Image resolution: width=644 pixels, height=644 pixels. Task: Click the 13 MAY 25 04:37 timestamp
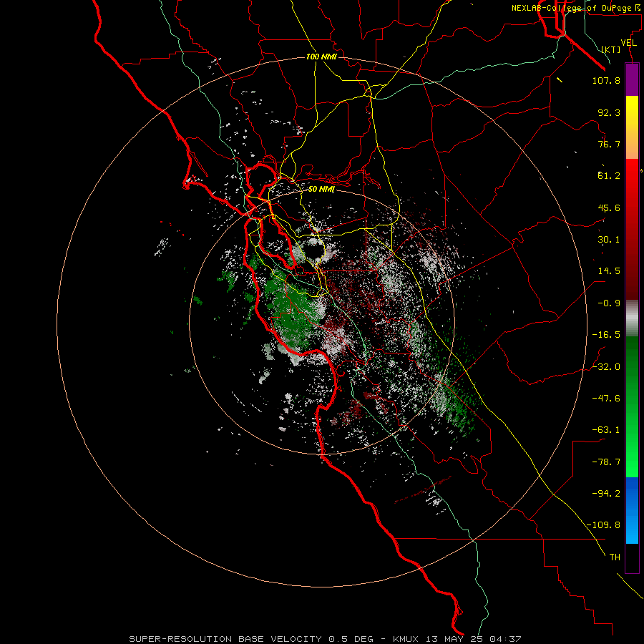coord(474,639)
